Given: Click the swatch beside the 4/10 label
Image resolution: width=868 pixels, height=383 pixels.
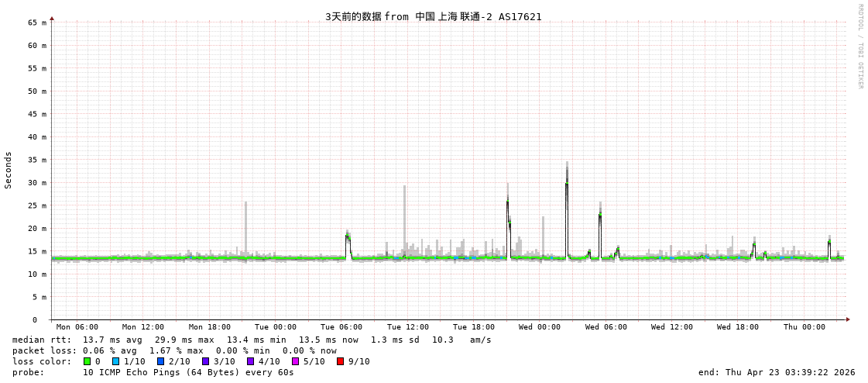Looking at the screenshot, I should (x=251, y=361).
